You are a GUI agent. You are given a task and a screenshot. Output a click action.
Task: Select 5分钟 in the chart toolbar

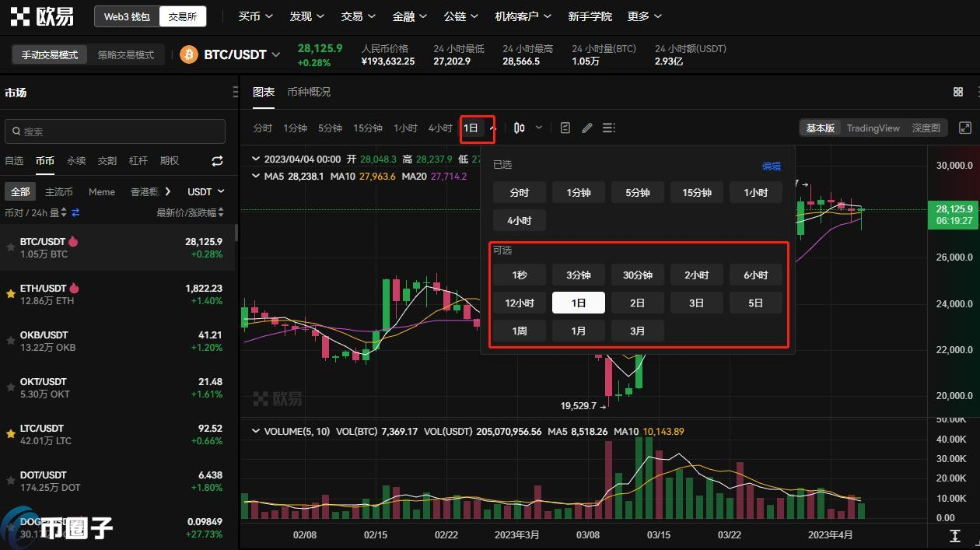pyautogui.click(x=331, y=128)
